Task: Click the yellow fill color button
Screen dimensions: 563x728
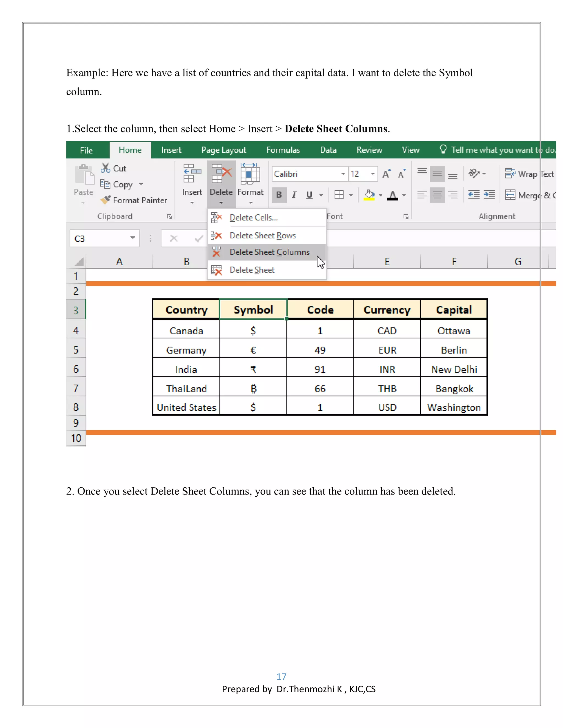Action: tap(369, 195)
